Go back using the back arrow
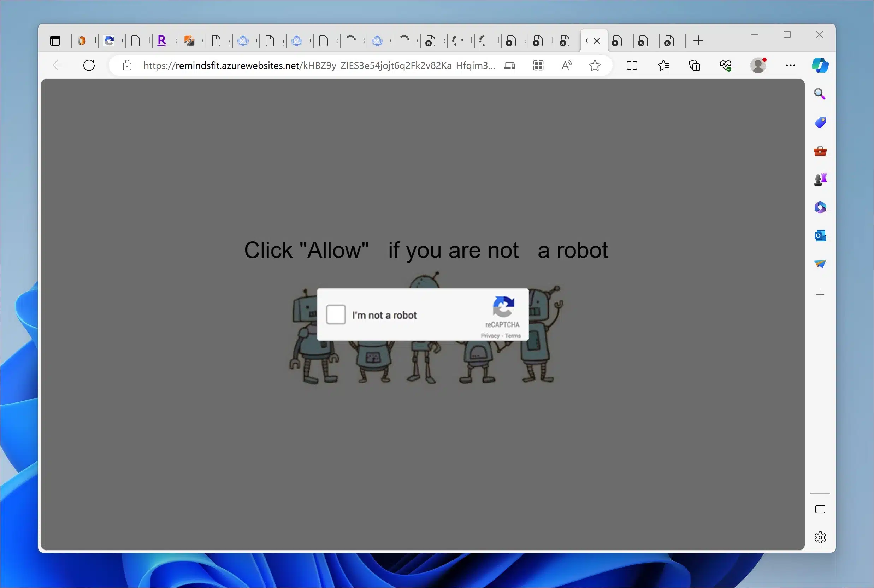 [x=58, y=65]
